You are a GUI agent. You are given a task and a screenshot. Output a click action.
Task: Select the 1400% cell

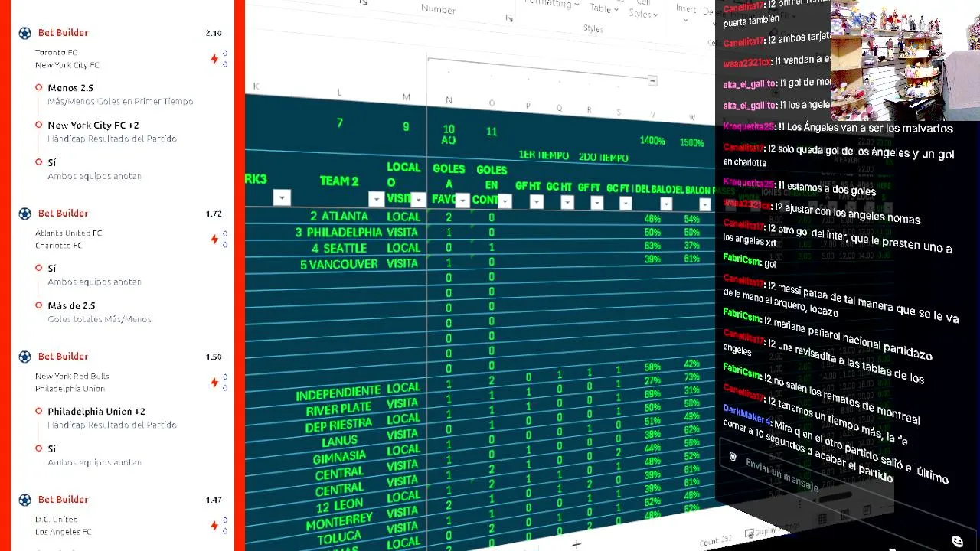click(x=652, y=141)
